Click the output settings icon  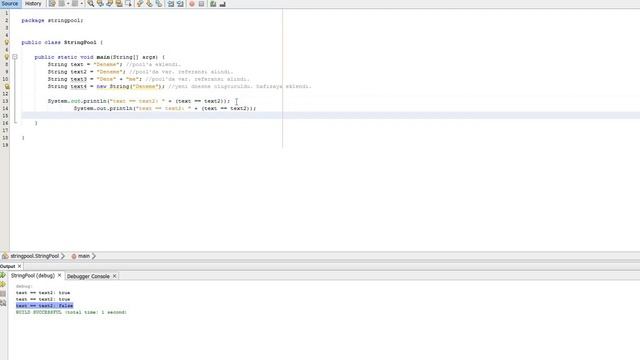[x=3, y=302]
